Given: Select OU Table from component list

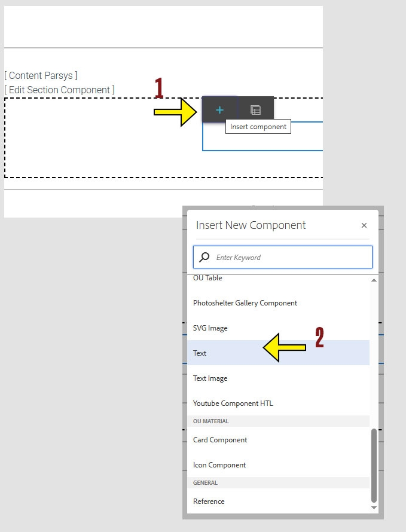Looking at the screenshot, I should pyautogui.click(x=278, y=278).
